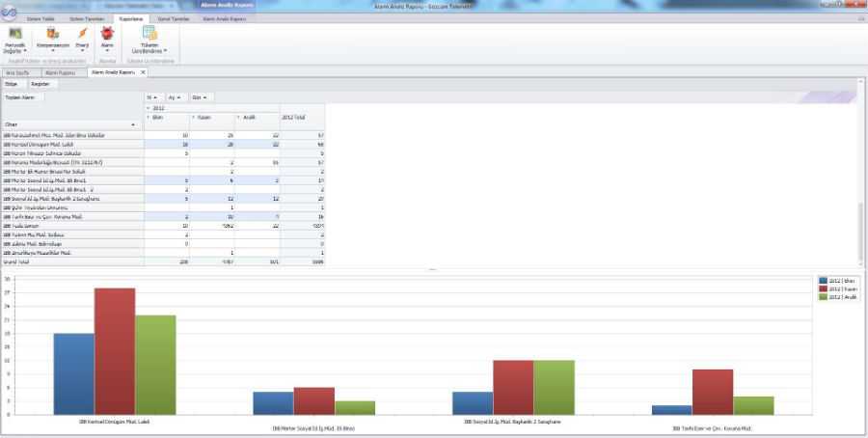Expand the Aralık month column

(x=238, y=118)
